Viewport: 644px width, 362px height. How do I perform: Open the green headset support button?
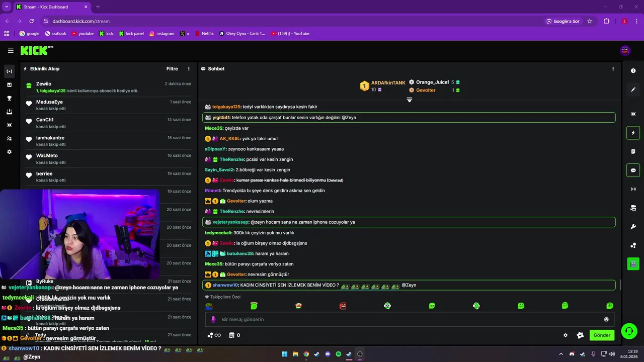pos(629,331)
